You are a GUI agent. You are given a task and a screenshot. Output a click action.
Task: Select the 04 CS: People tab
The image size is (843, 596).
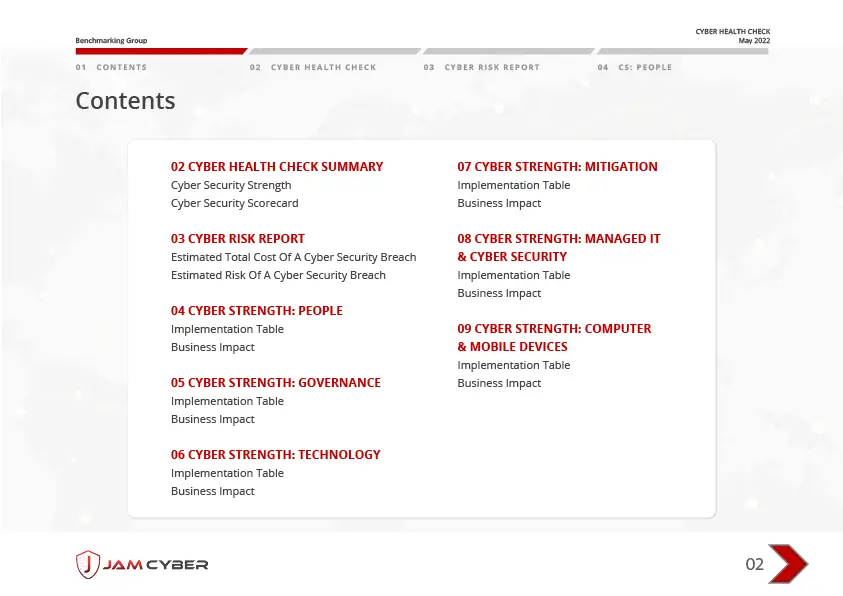636,67
